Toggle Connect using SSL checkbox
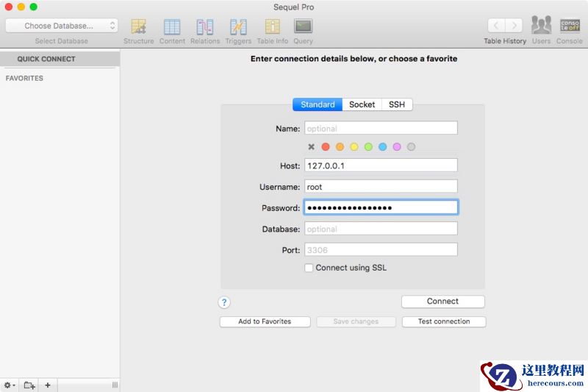 (x=309, y=268)
